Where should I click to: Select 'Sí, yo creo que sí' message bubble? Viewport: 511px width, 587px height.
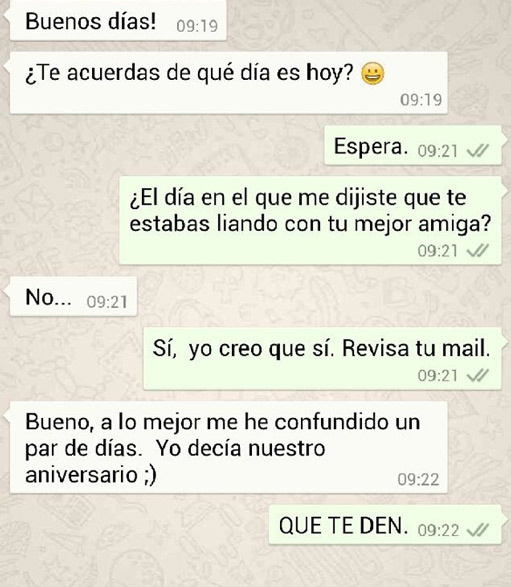click(x=322, y=359)
